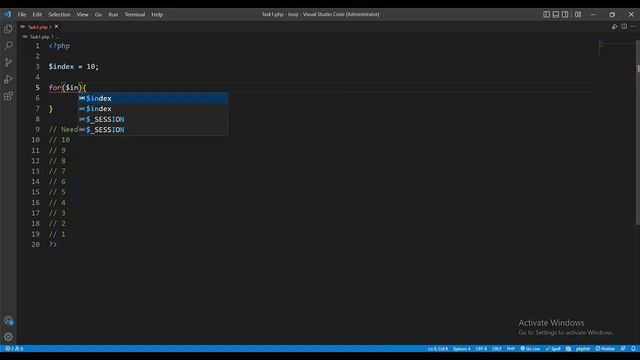Choose the last $_SESSION suggestion

(153, 130)
